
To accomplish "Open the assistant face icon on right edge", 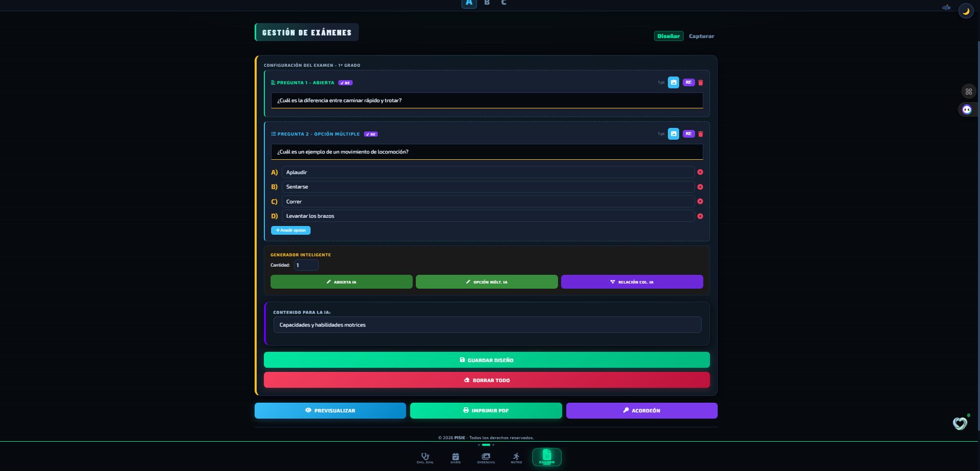I will point(967,109).
